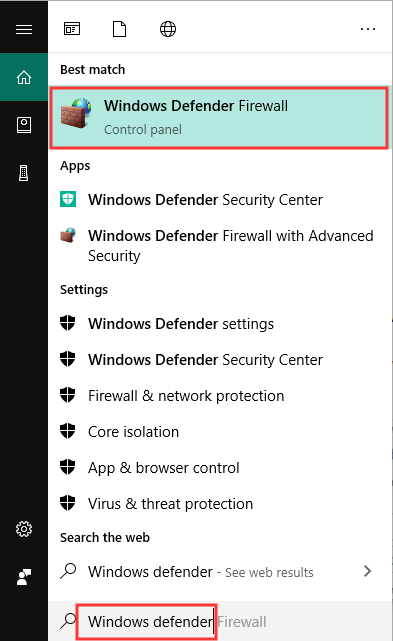
Task: Select the Settings section heading
Action: 84,289
